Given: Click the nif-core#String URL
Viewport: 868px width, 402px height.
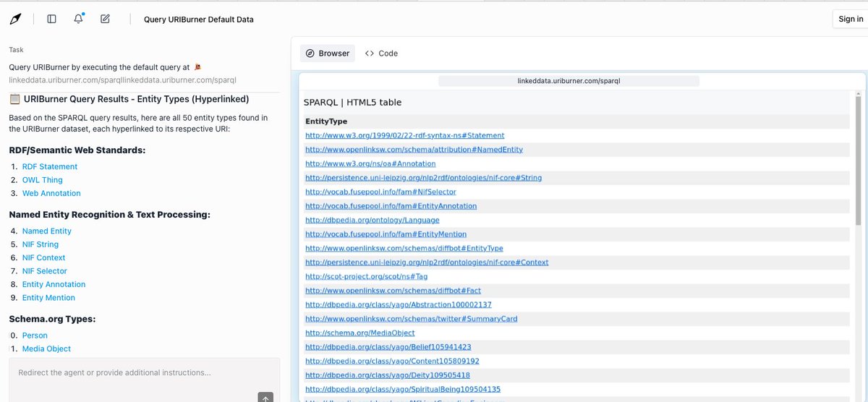Looking at the screenshot, I should coord(423,178).
